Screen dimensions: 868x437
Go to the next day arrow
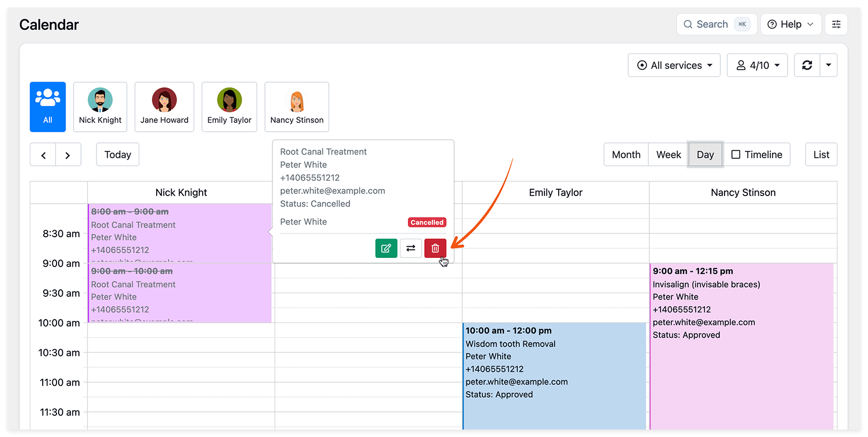pyautogui.click(x=68, y=155)
